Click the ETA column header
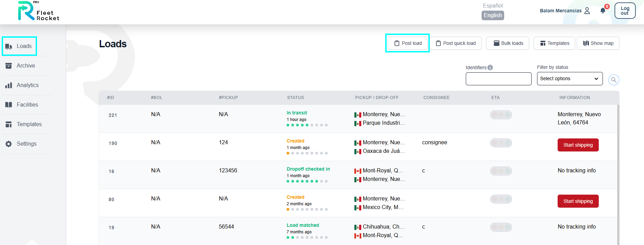Image resolution: width=644 pixels, height=245 pixels. pos(496,98)
